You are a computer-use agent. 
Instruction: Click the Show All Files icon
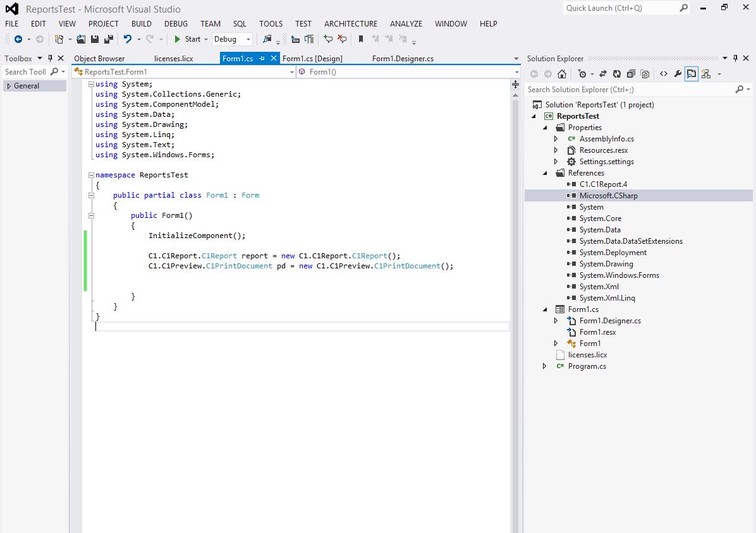645,74
